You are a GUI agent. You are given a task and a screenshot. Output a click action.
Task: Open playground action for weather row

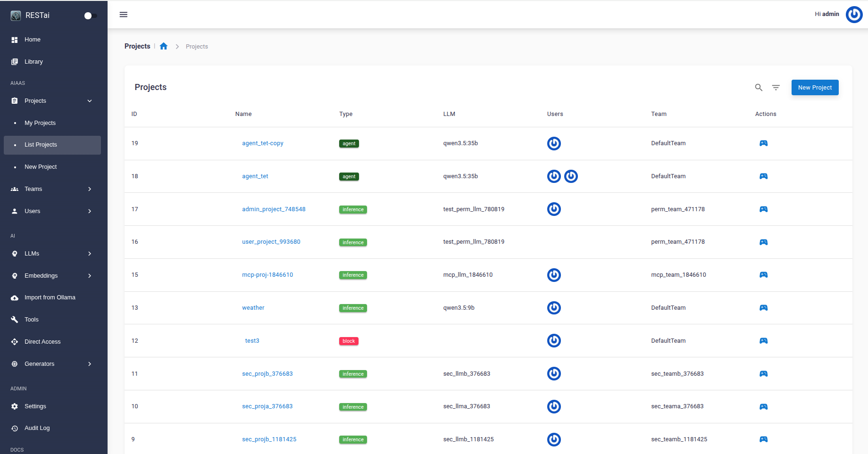tap(763, 308)
